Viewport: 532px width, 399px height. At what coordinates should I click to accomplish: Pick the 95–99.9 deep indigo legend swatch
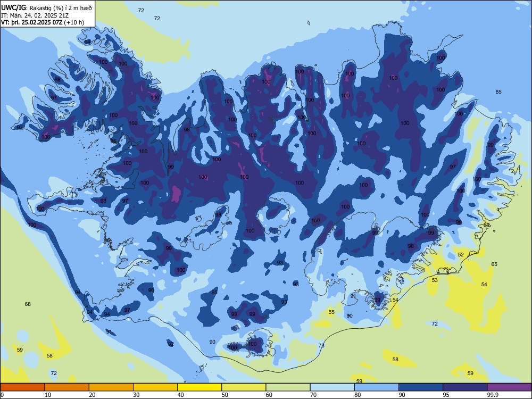[x=465, y=387]
